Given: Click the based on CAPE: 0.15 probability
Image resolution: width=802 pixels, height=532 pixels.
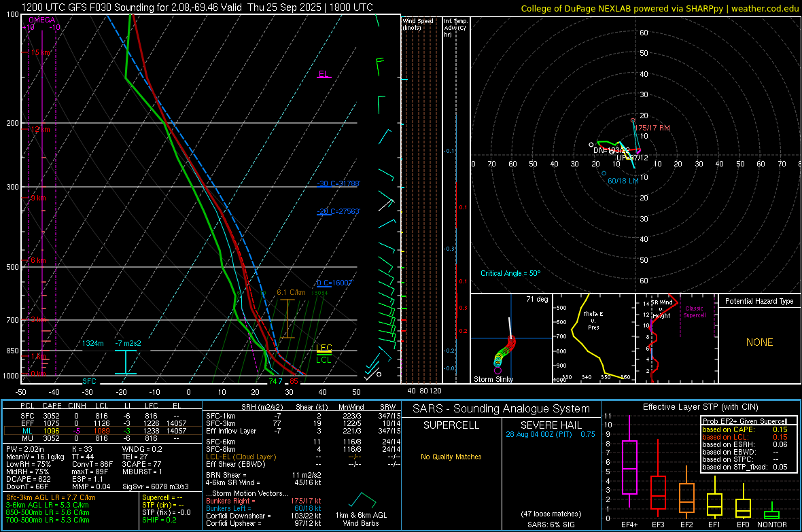Looking at the screenshot, I should point(745,429).
